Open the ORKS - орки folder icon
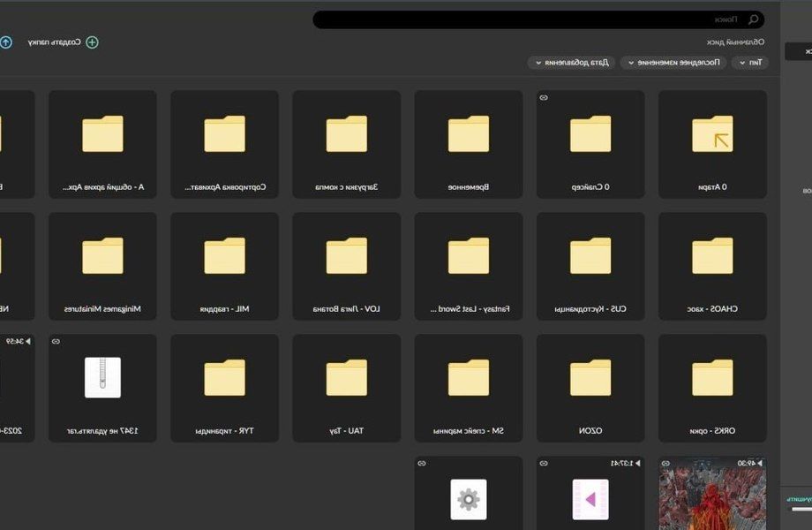The height and width of the screenshot is (530, 812). [x=712, y=377]
